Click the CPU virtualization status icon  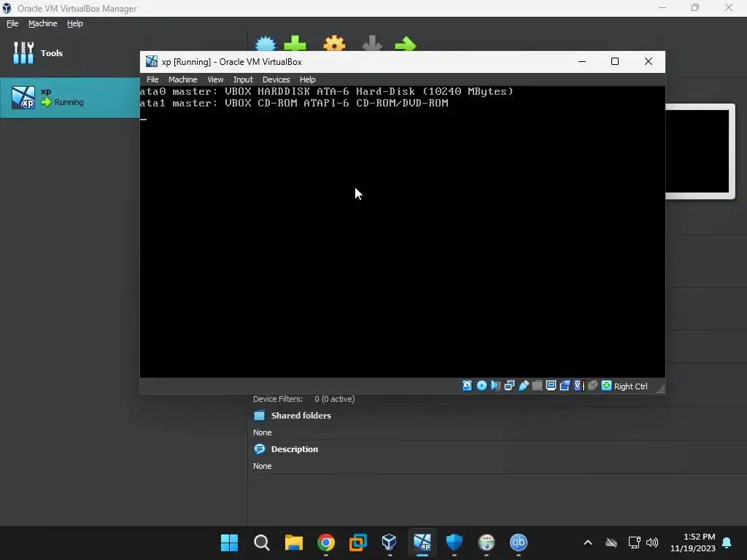(x=578, y=386)
